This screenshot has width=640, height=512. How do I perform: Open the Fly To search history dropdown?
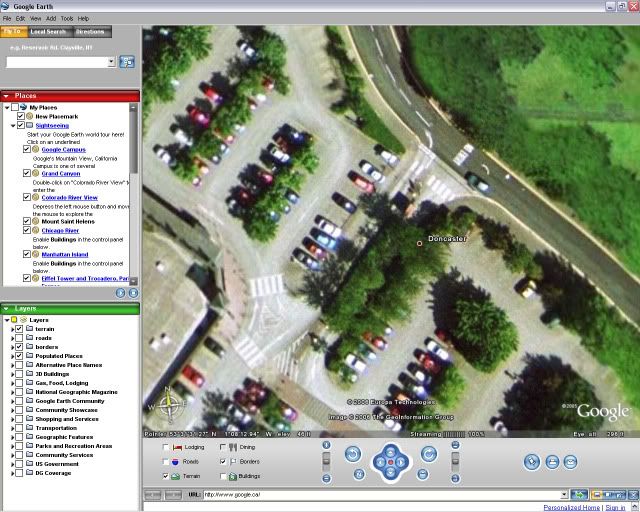pos(111,62)
